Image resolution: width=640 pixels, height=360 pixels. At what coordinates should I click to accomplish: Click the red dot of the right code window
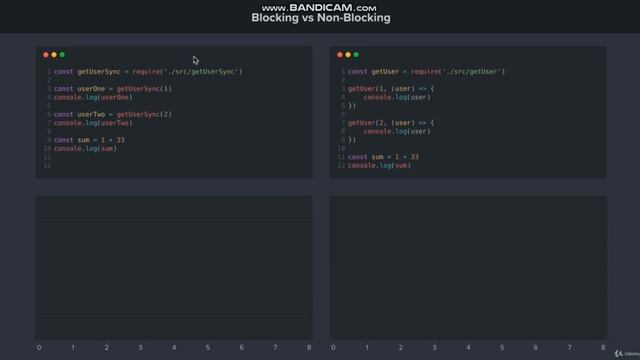pos(340,55)
